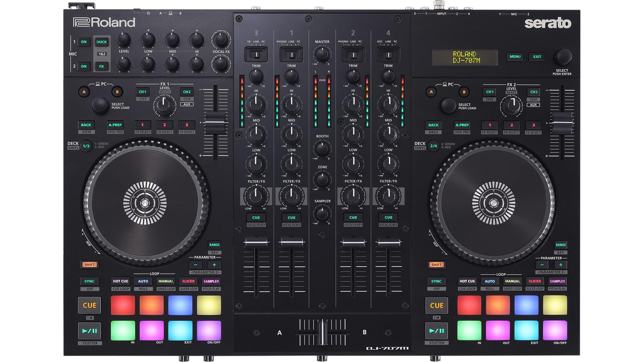
Task: Hold the right deck SHIFT button
Action: (437, 265)
